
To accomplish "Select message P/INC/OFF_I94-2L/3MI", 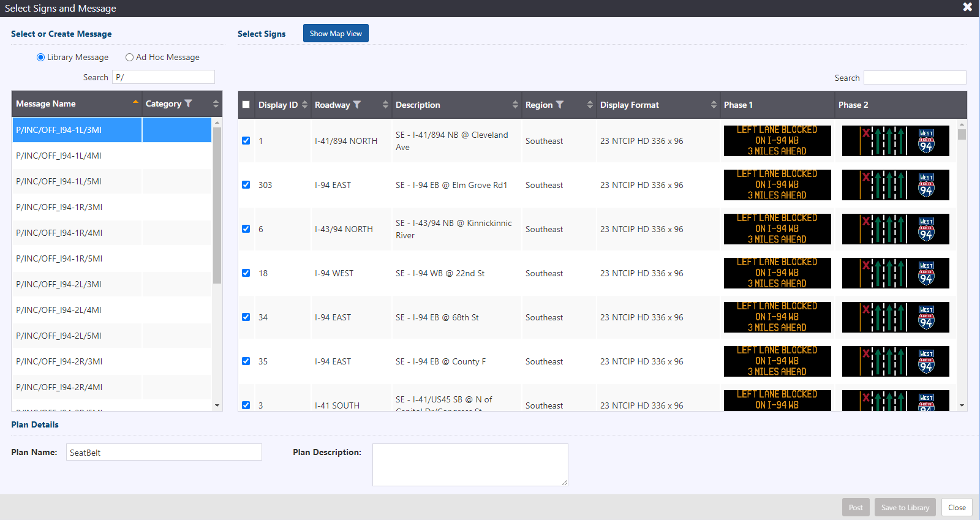I will (x=112, y=284).
